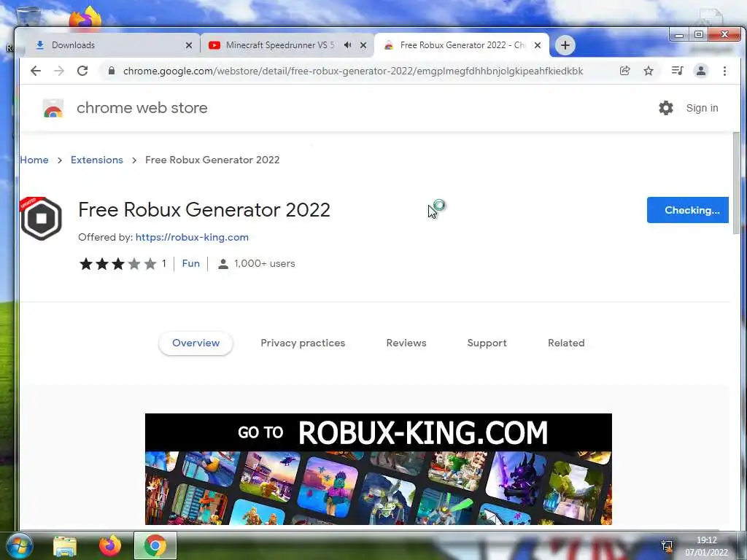Share this page via share icon
Viewport: 747px width, 560px height.
[624, 71]
